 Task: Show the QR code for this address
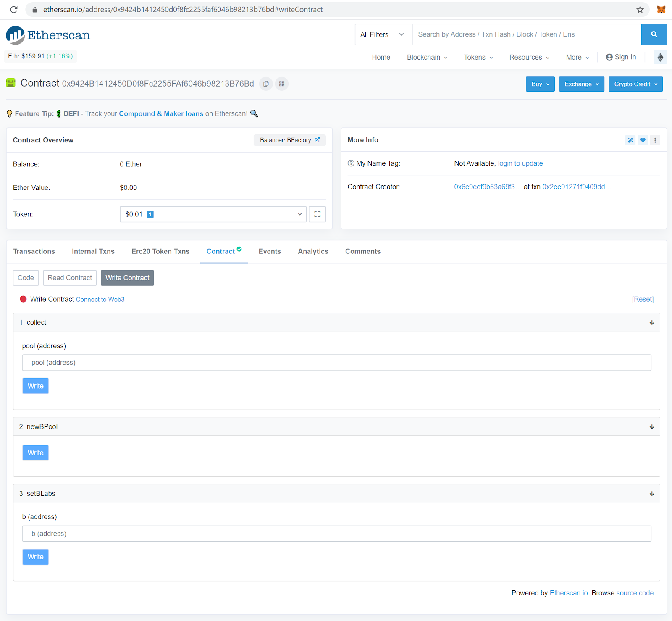click(x=282, y=84)
